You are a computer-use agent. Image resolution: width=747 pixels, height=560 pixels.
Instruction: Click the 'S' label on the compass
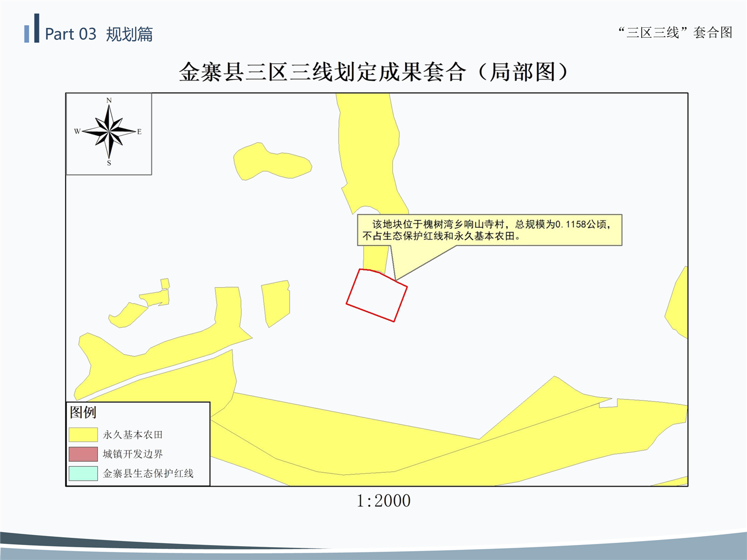tap(109, 163)
